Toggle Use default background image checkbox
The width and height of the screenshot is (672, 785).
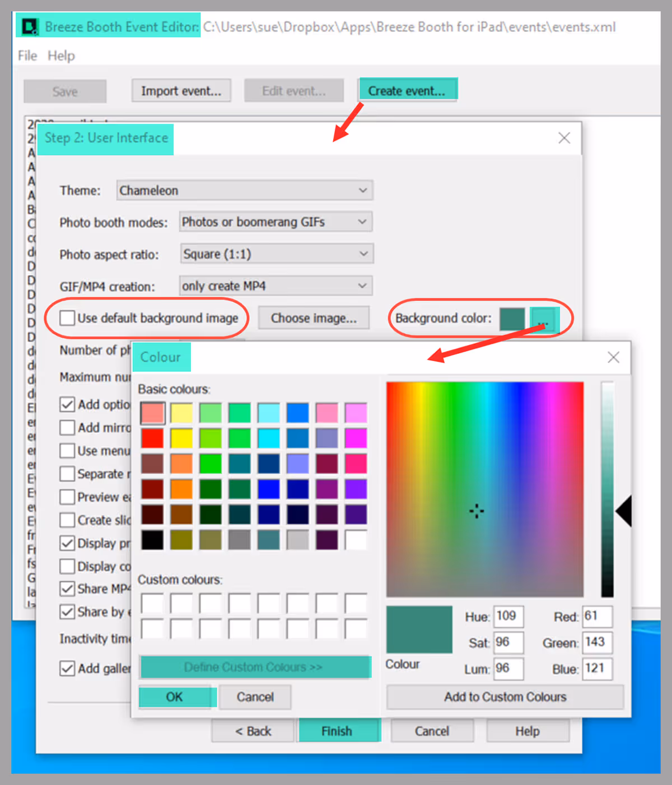click(x=67, y=318)
